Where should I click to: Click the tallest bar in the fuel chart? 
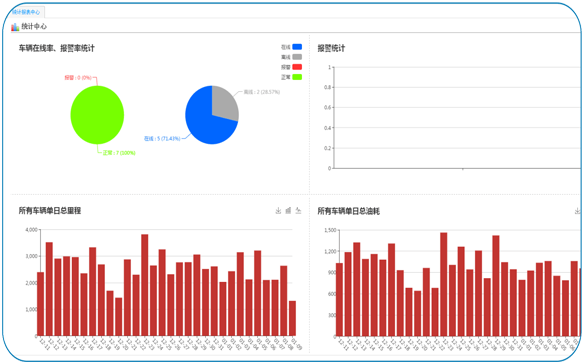444,284
